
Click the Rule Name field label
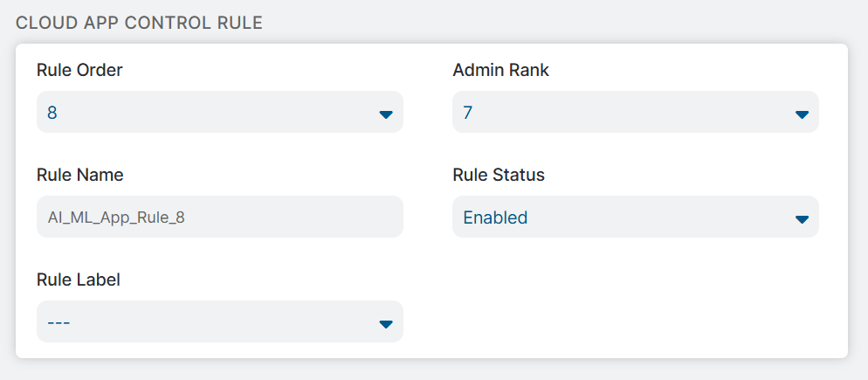point(79,175)
